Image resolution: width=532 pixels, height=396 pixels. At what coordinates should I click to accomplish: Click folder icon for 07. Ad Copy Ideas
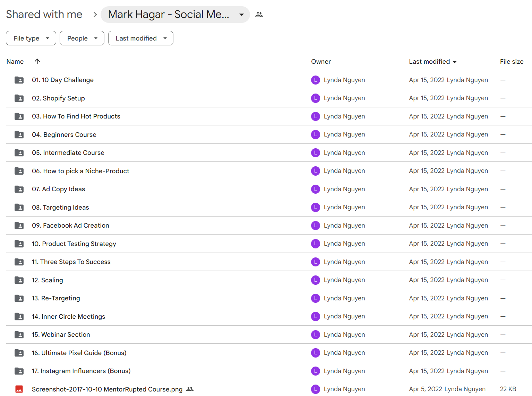click(19, 189)
